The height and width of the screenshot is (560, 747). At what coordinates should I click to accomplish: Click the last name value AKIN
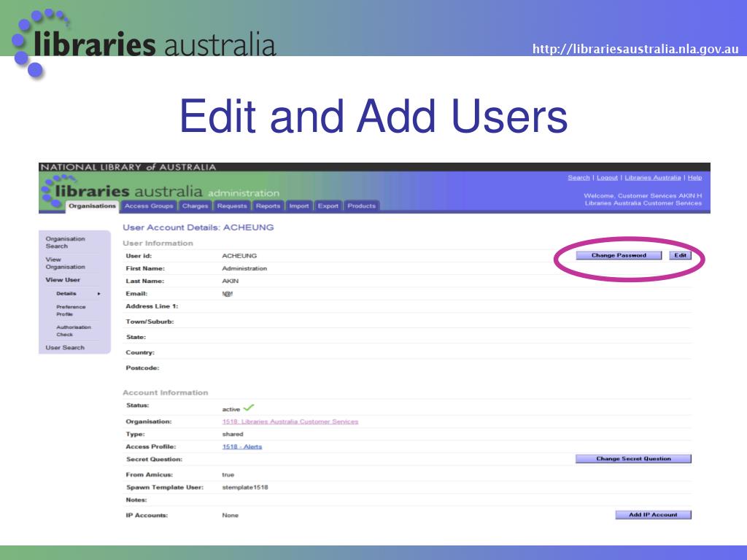[x=230, y=281]
